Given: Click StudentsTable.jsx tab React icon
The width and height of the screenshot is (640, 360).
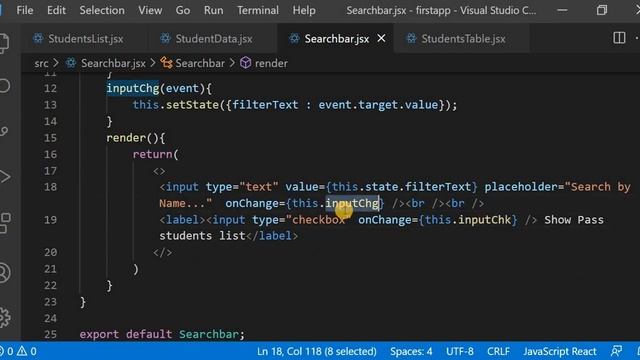Looking at the screenshot, I should tap(411, 38).
